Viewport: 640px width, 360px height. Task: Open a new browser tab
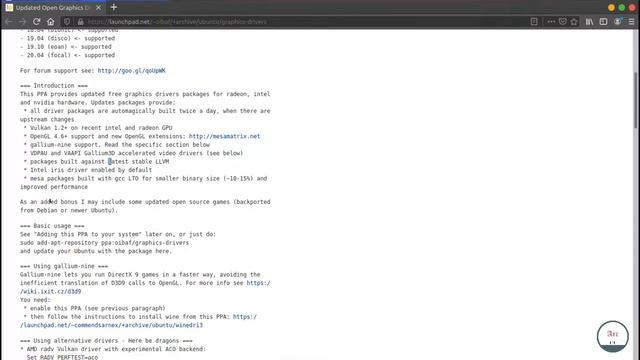click(114, 7)
